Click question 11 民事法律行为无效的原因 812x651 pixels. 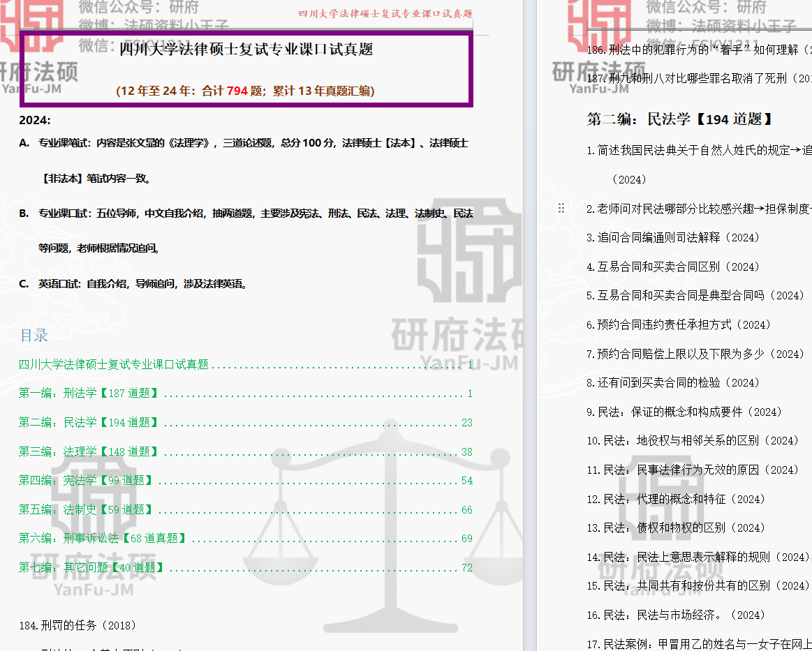(693, 470)
